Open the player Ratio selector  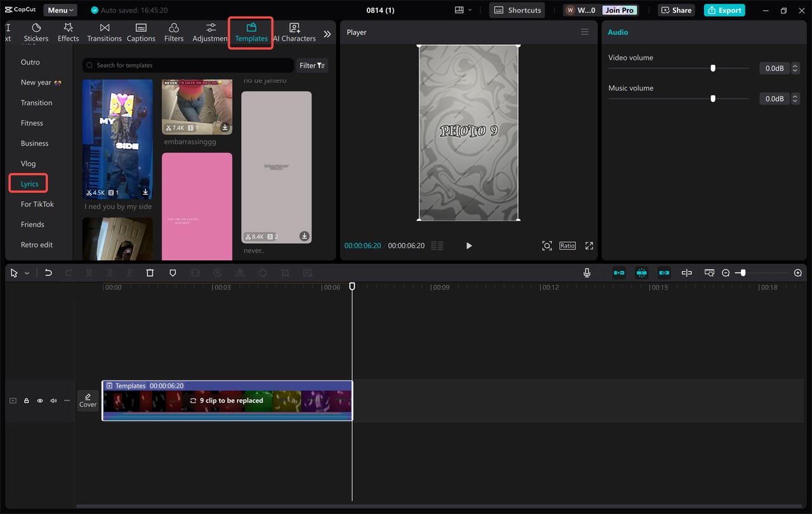coord(567,246)
